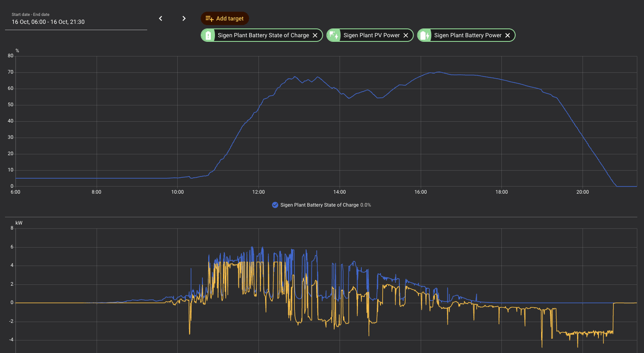
Task: Click the 8:00 time axis label
Action: 96,192
